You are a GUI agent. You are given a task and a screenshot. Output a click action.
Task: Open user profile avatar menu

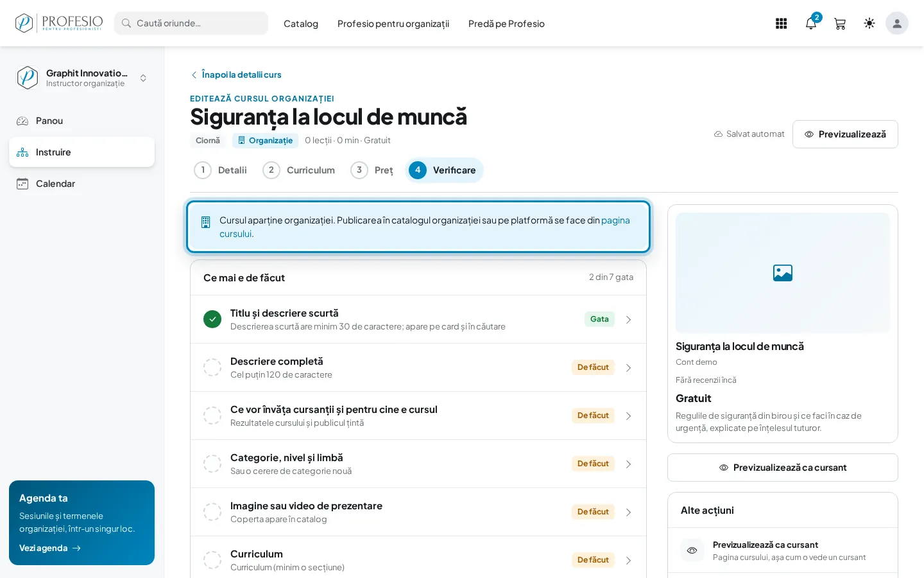[x=897, y=24]
